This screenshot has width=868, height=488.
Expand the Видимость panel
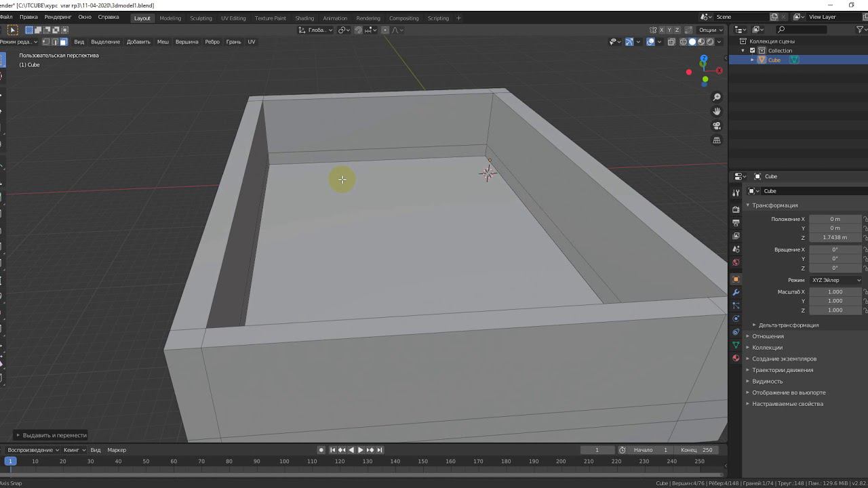coord(767,382)
